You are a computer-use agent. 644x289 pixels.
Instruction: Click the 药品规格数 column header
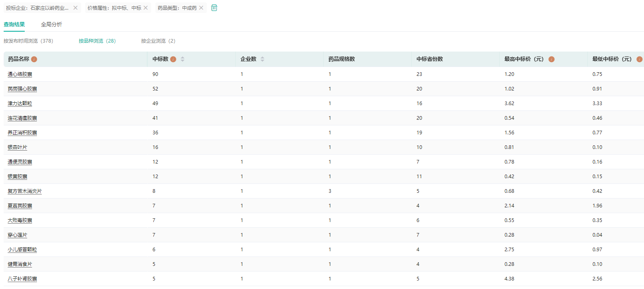341,59
